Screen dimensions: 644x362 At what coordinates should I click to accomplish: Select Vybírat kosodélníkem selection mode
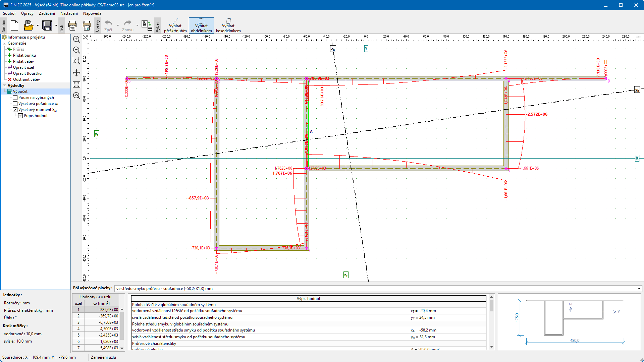pos(228,25)
